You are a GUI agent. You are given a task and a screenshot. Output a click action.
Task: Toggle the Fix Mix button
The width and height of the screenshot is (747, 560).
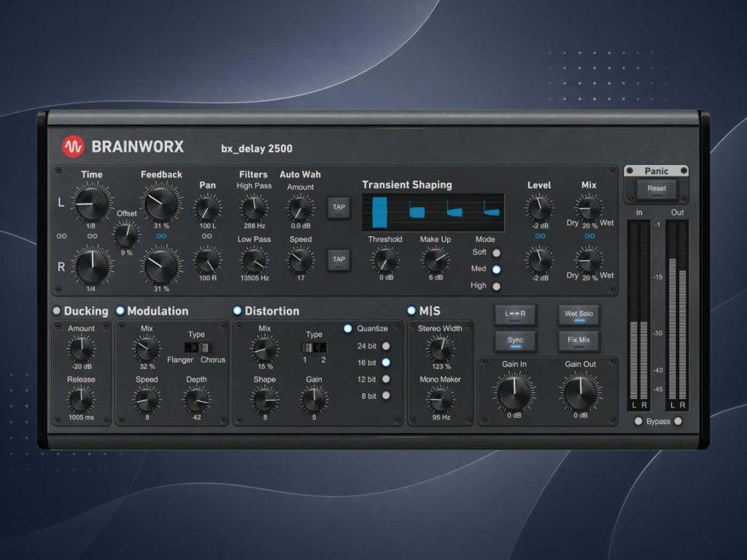(x=578, y=341)
